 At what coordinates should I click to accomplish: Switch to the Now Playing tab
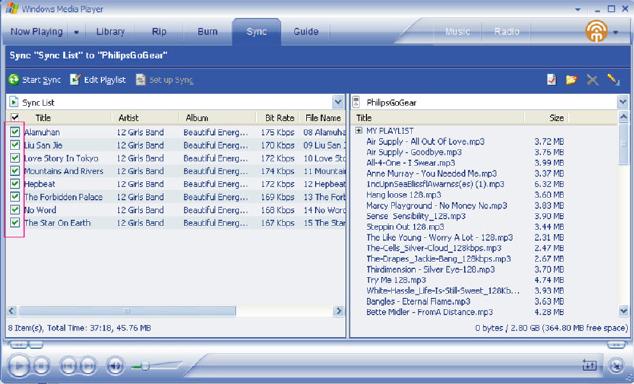[36, 32]
